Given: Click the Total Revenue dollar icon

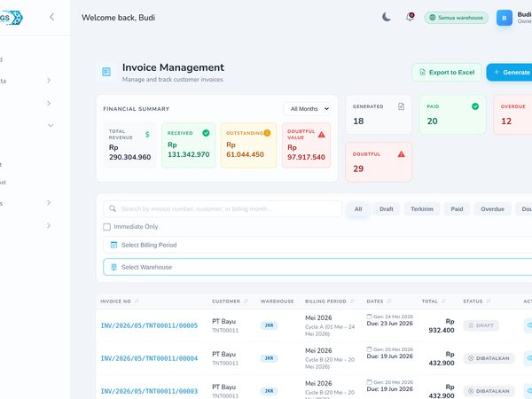Looking at the screenshot, I should [147, 135].
